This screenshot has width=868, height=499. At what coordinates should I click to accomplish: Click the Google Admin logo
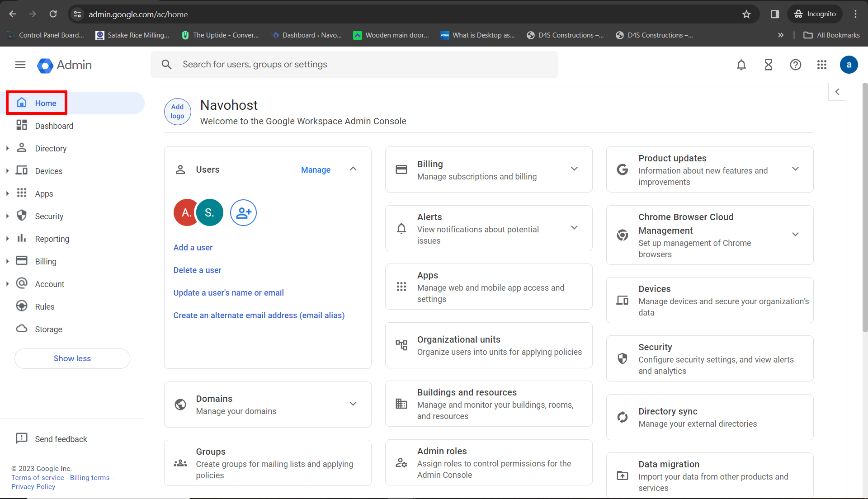(64, 65)
